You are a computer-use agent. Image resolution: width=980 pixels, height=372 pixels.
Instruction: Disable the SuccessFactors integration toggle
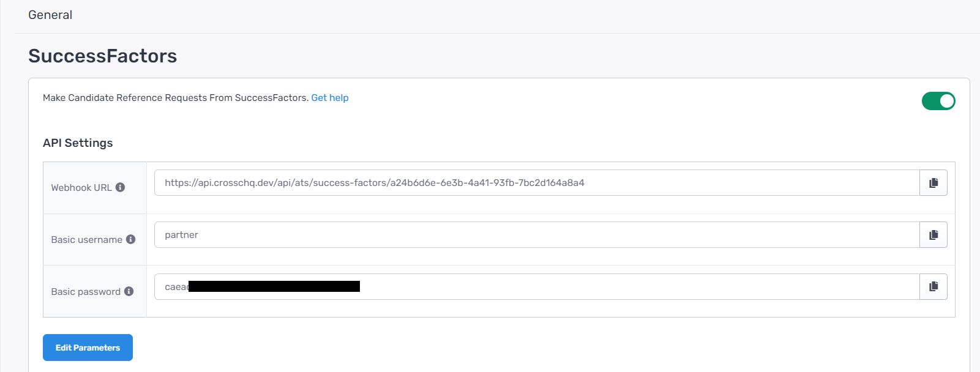[938, 101]
